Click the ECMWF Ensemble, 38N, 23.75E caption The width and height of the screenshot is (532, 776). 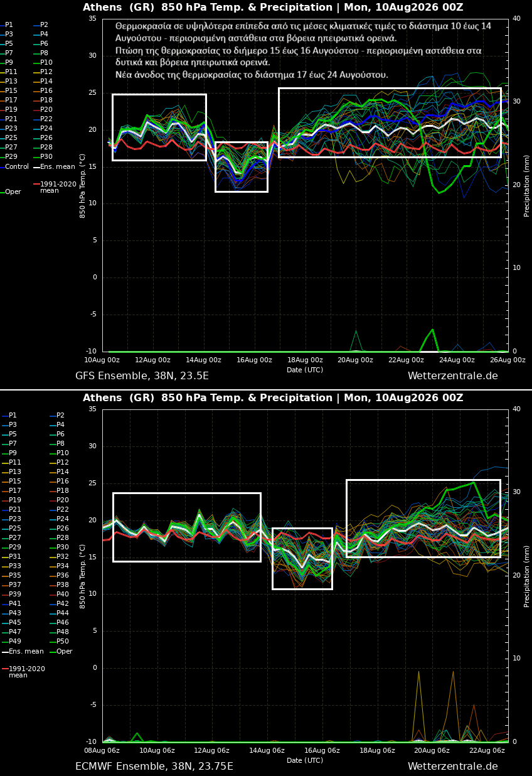coord(154,767)
